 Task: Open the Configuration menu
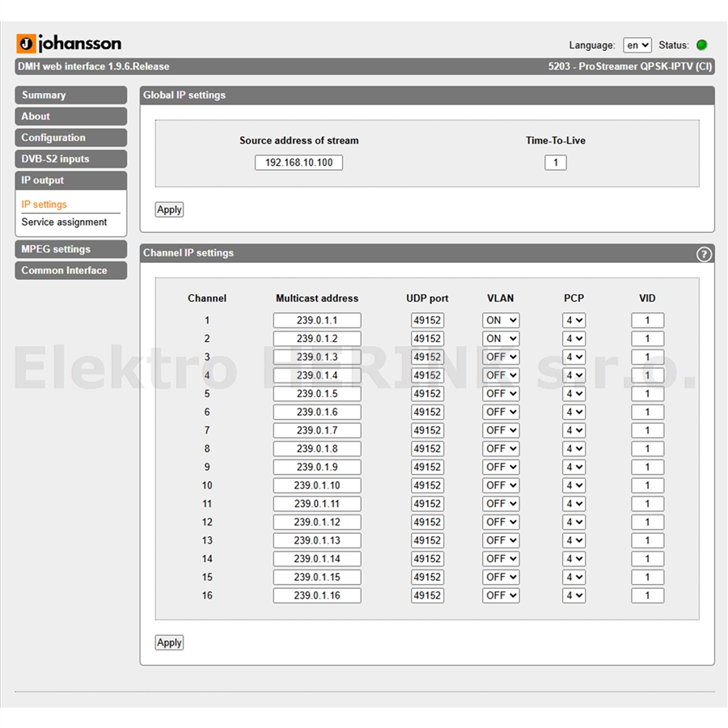tap(70, 138)
